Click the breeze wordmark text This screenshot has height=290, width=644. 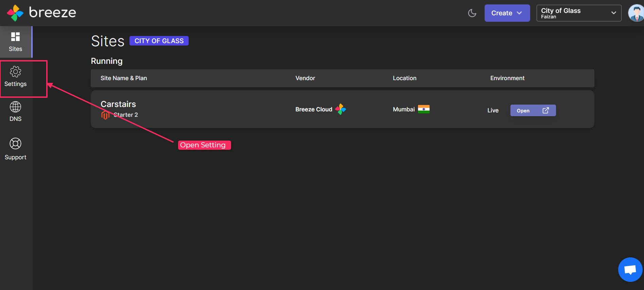pyautogui.click(x=53, y=13)
